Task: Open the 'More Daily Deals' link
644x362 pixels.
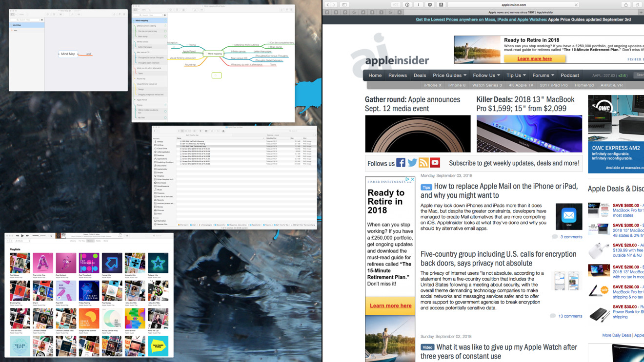Action: coord(617,335)
